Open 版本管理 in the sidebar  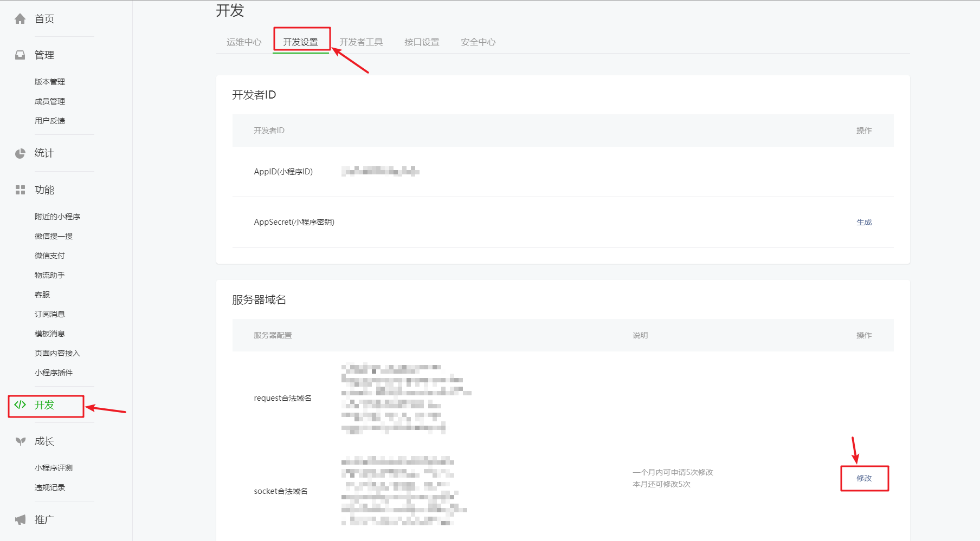click(x=50, y=82)
